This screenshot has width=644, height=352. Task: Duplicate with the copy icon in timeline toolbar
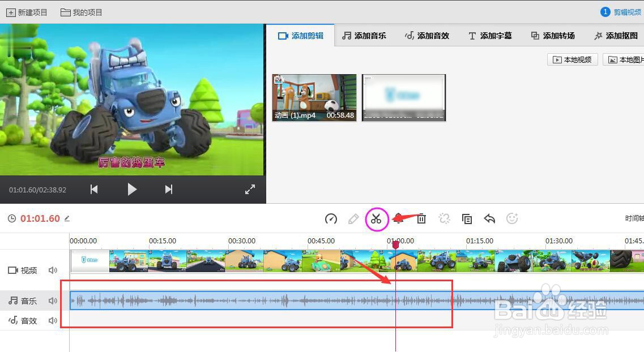[x=467, y=218]
